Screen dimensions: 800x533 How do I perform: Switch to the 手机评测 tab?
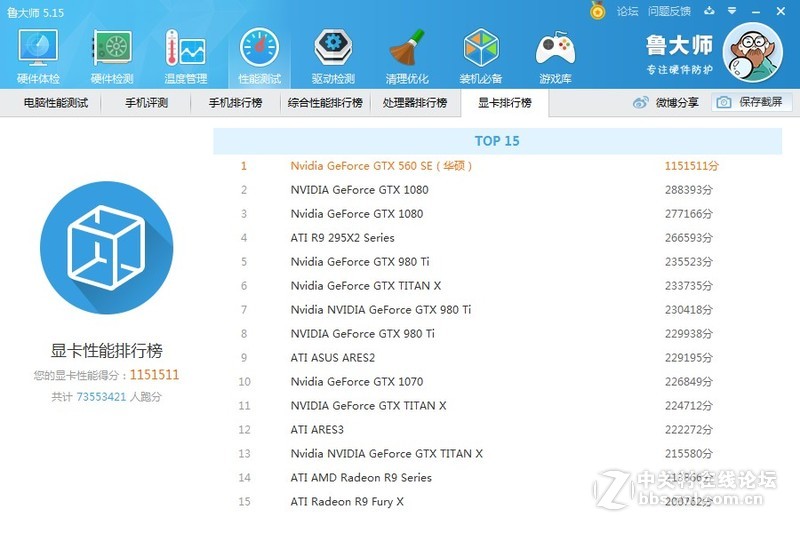tap(146, 103)
